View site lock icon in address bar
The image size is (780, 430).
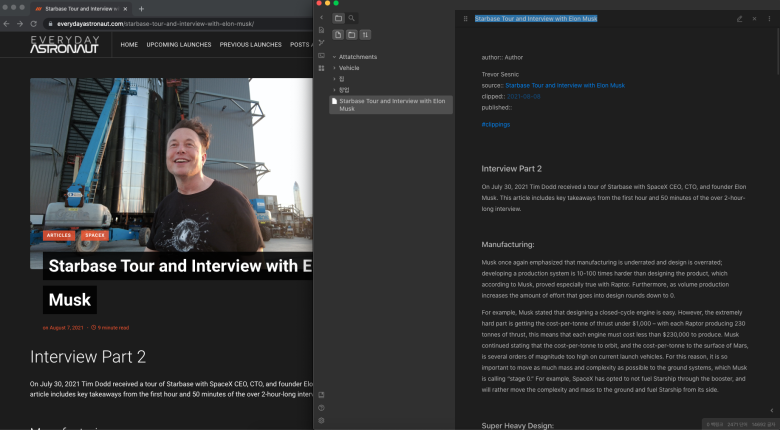pos(50,23)
